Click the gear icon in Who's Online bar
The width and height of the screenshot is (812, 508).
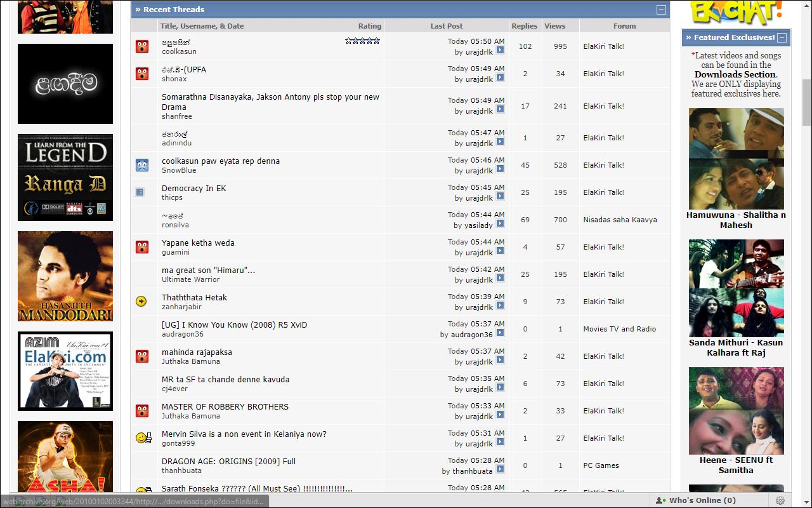coord(780,500)
